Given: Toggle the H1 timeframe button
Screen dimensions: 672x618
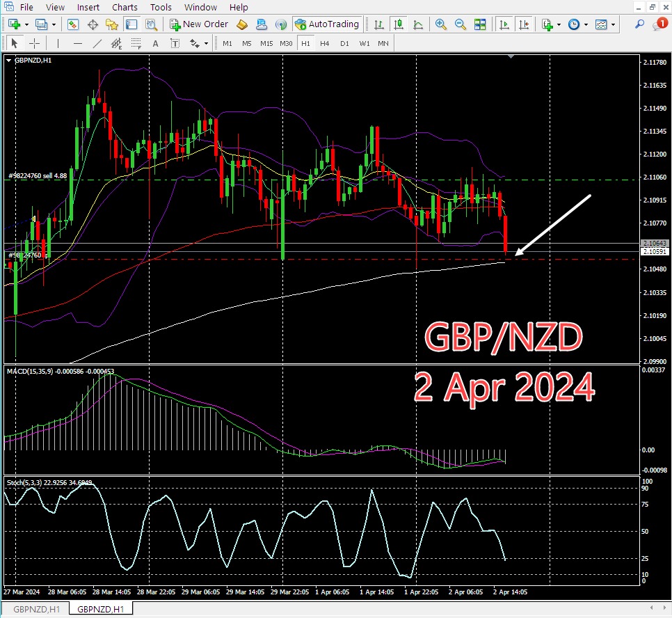Looking at the screenshot, I should coord(305,43).
